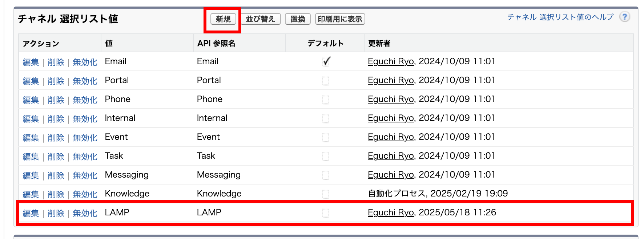Click 無効化 for the Task value
The image size is (644, 239).
(x=85, y=157)
